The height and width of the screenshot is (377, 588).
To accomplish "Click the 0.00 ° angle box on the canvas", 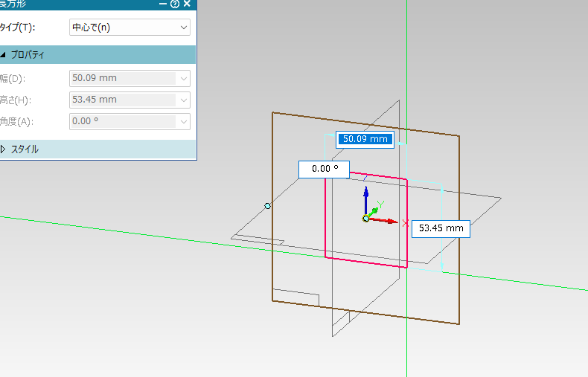I will (325, 169).
